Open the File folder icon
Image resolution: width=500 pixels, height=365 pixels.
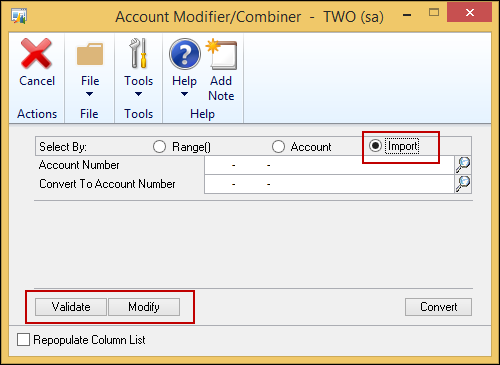point(90,54)
